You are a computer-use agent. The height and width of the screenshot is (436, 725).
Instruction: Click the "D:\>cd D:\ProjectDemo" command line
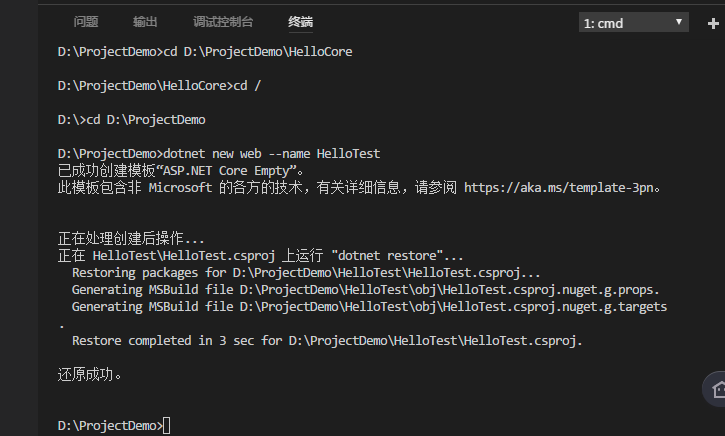(131, 119)
